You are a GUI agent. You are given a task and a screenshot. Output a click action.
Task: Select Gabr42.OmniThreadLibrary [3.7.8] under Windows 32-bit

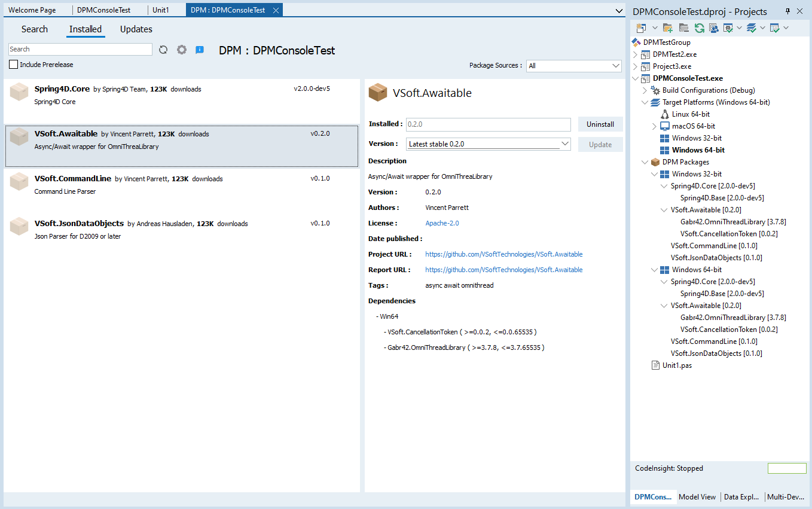click(x=733, y=222)
